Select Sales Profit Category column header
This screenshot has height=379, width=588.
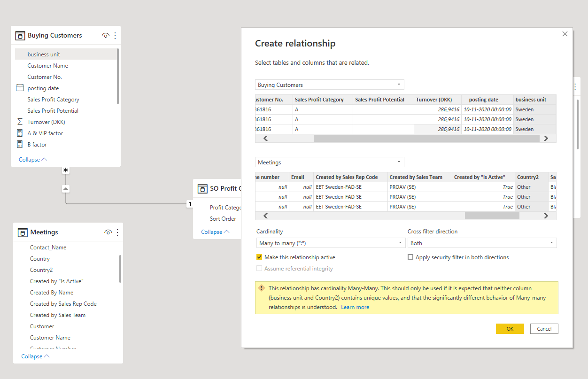(323, 100)
